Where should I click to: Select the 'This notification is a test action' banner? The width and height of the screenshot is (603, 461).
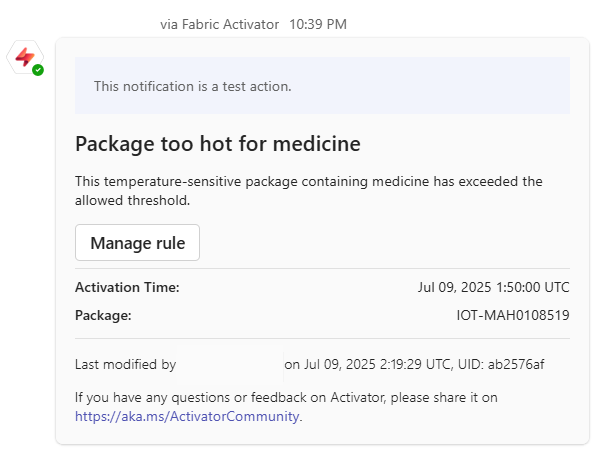point(322,85)
